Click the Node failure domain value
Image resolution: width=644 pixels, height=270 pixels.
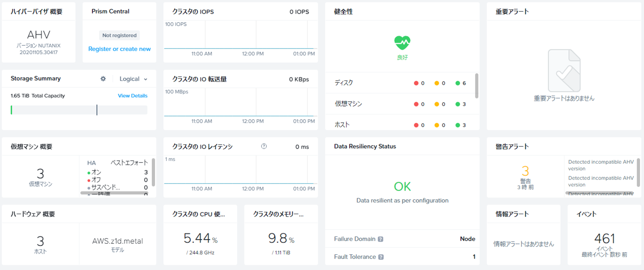(468, 239)
